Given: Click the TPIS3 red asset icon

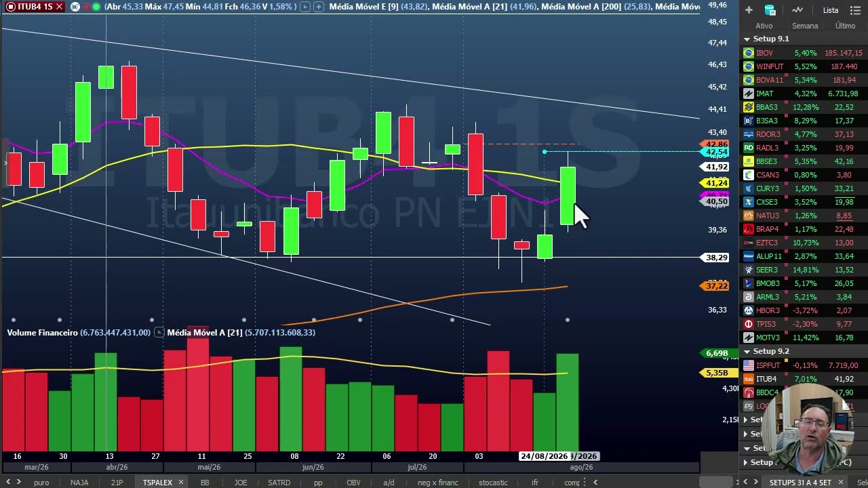Looking at the screenshot, I should pyautogui.click(x=749, y=324).
